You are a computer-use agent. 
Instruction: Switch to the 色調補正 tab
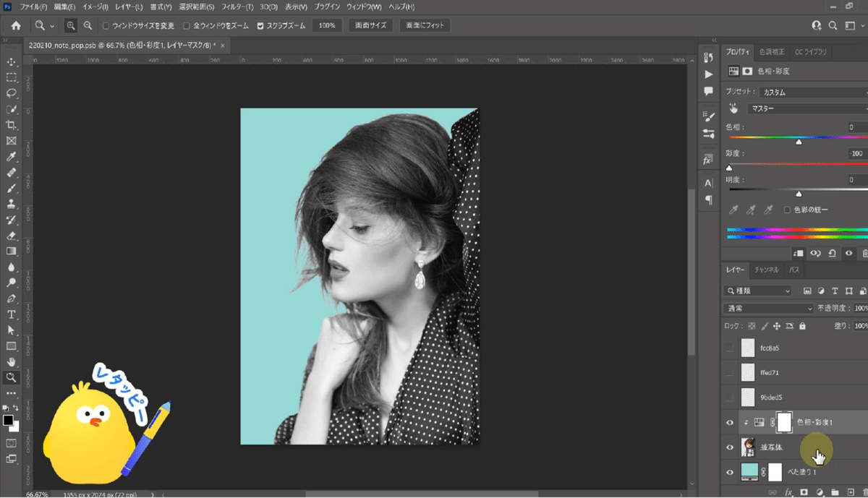pyautogui.click(x=773, y=52)
